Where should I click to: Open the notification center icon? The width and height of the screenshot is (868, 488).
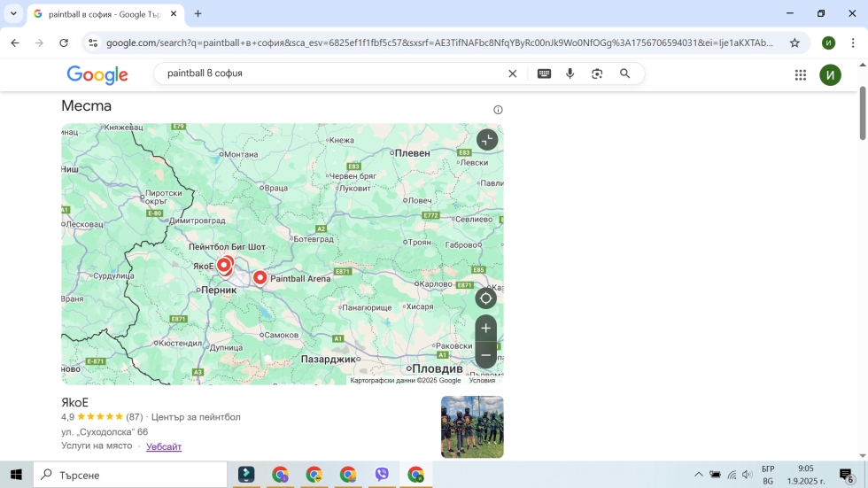[846, 475]
